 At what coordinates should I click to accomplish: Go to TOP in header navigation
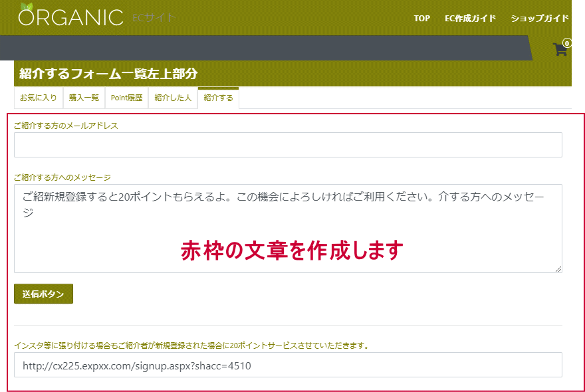[x=421, y=19]
